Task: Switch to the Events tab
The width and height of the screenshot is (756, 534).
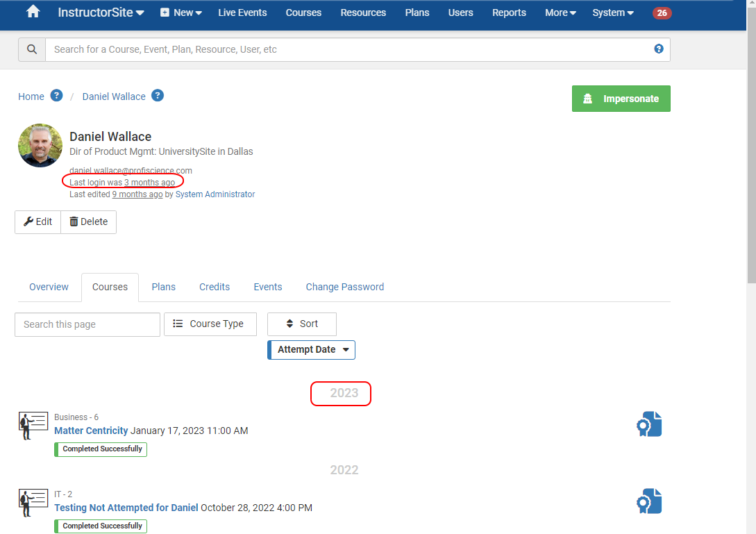Action: (x=267, y=287)
